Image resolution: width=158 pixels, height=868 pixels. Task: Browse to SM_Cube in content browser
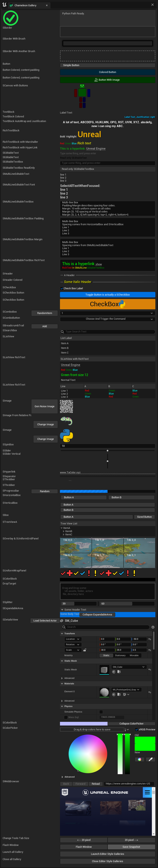pos(119,672)
